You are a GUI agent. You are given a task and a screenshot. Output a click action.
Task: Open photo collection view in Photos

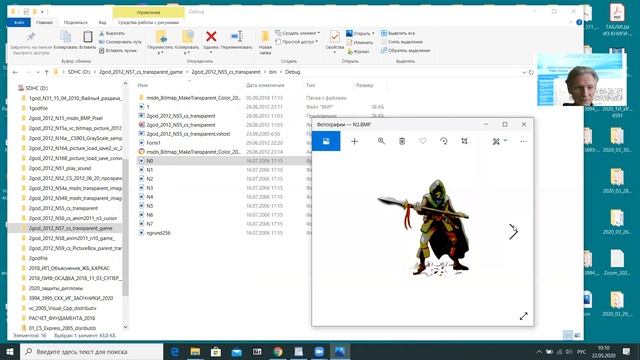[x=326, y=141]
